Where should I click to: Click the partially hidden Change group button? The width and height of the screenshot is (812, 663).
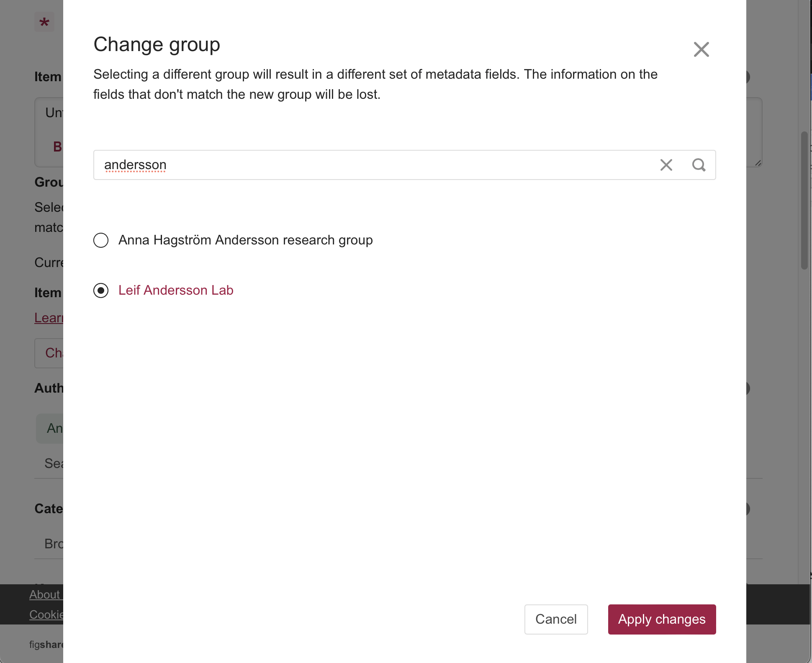click(x=49, y=353)
